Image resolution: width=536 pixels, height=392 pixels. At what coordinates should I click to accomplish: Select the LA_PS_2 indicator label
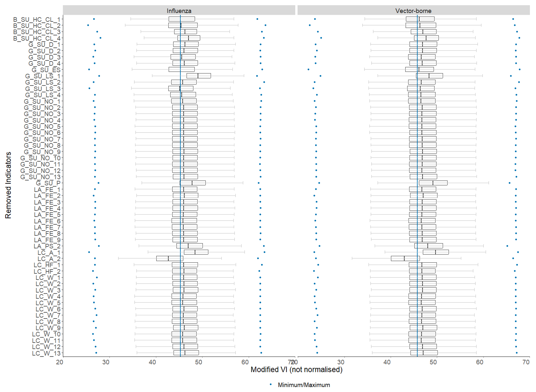(x=47, y=246)
